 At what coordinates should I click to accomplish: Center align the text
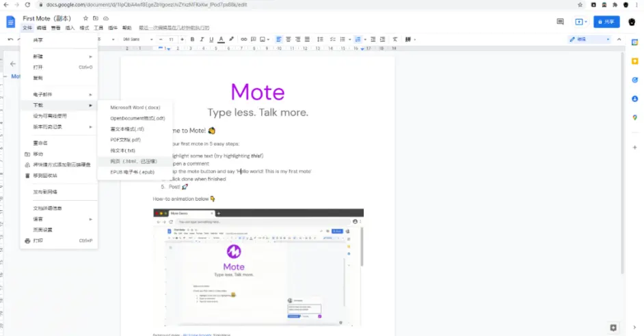click(289, 40)
